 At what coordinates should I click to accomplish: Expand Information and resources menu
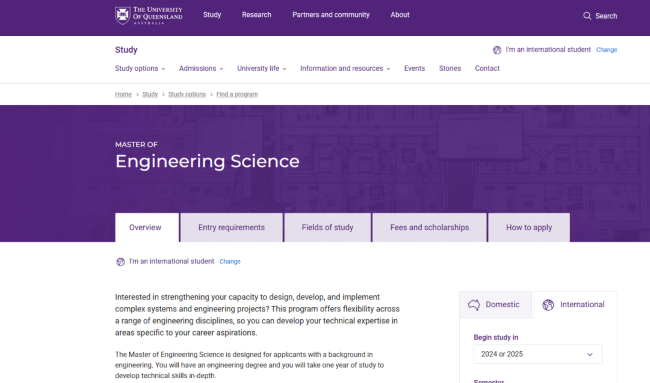coord(345,68)
